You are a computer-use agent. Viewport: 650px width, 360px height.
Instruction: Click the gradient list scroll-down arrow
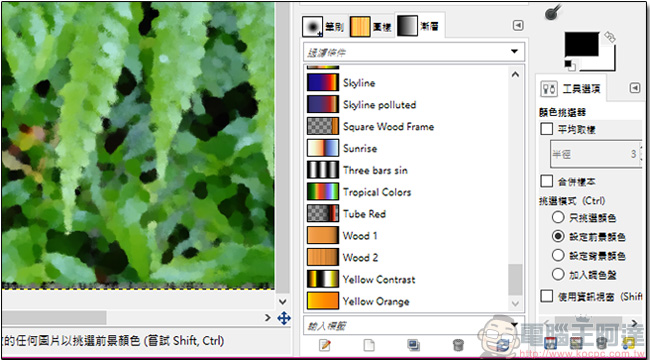(x=515, y=304)
